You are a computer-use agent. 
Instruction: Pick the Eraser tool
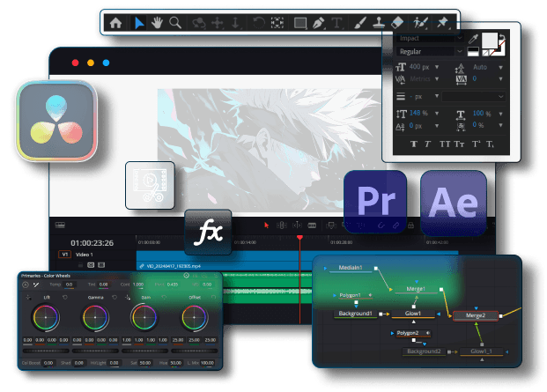click(397, 23)
